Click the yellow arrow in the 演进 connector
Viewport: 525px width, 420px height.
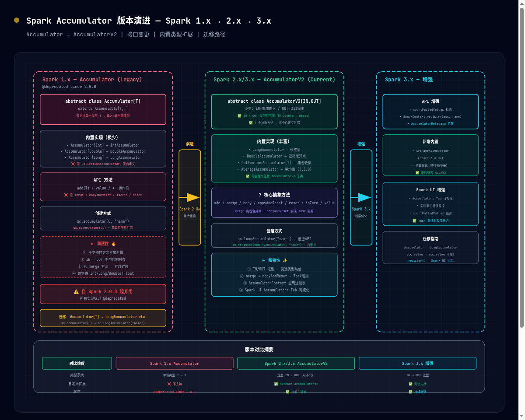click(x=189, y=197)
